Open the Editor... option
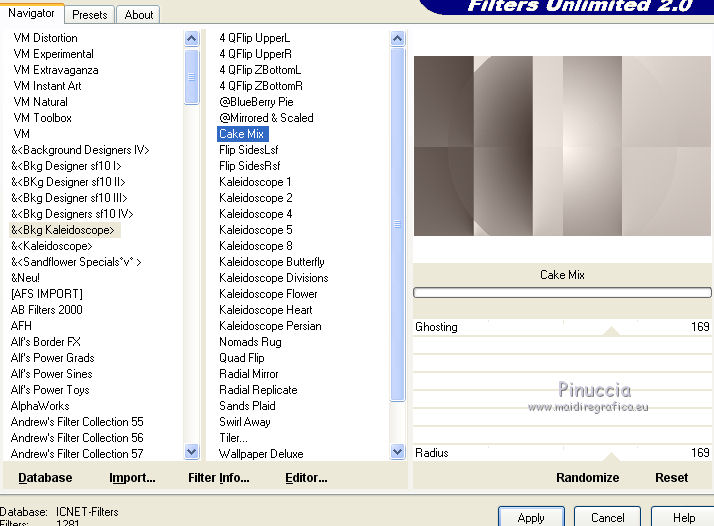The height and width of the screenshot is (526, 714). pyautogui.click(x=306, y=478)
